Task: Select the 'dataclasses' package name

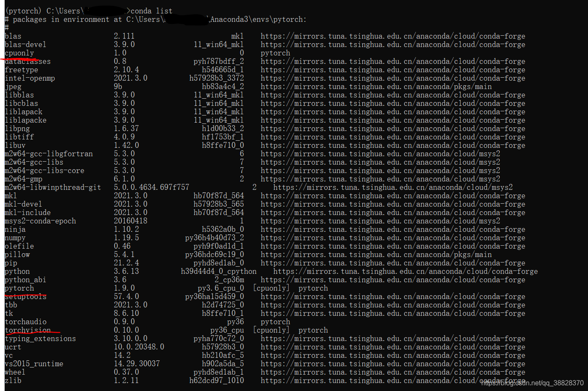Action: 28,61
